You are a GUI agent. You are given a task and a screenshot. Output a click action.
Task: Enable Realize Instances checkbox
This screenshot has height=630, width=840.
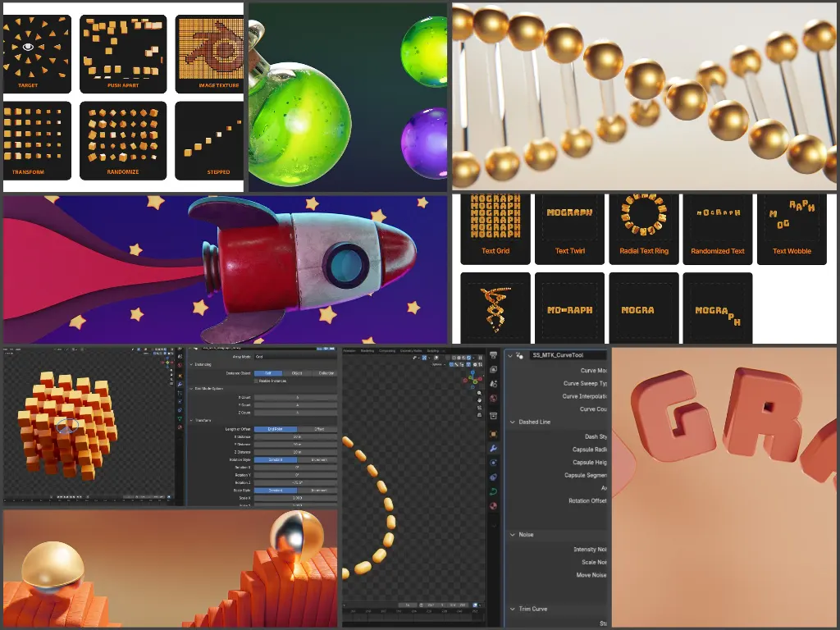[x=256, y=381]
